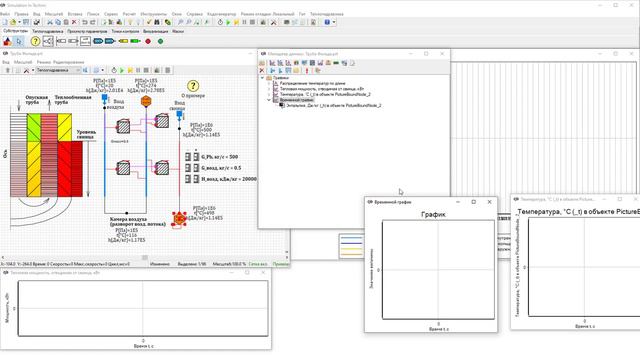Paste using the main toolbar clipboard icon
The height and width of the screenshot is (360, 640).
(66, 22)
